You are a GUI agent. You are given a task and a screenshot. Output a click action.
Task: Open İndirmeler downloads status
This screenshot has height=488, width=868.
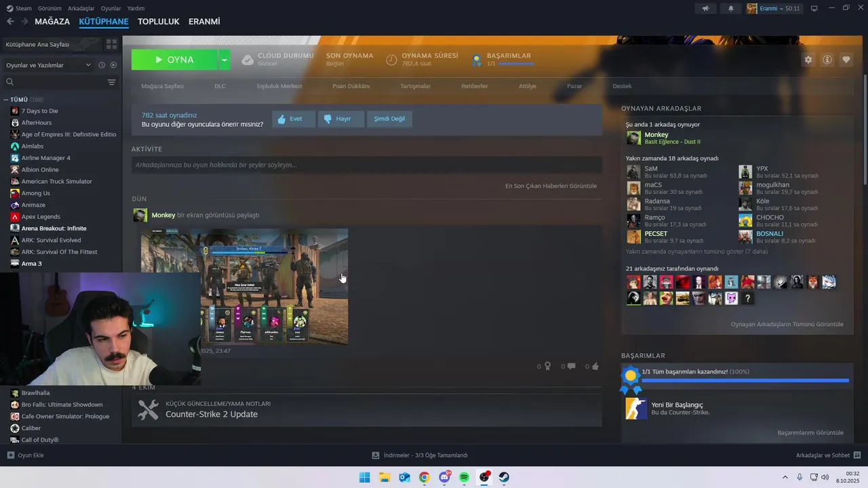(x=420, y=455)
